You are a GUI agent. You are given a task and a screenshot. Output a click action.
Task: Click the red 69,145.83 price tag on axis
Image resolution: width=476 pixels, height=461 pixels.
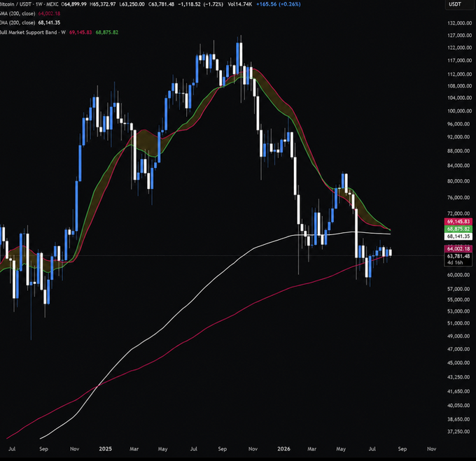click(x=458, y=221)
